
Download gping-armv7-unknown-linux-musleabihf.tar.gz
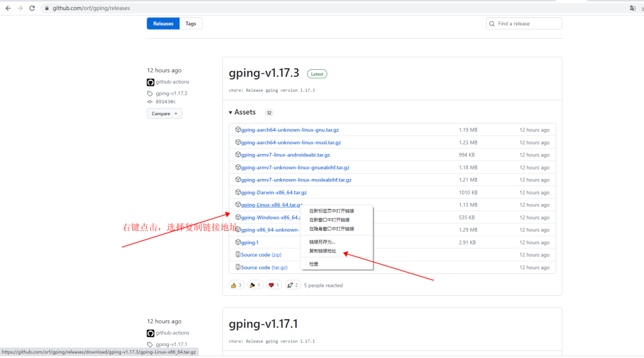tap(296, 180)
